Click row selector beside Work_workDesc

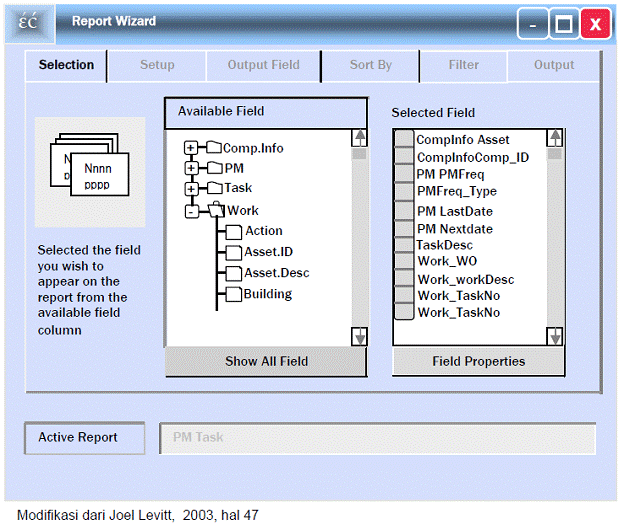coord(404,279)
